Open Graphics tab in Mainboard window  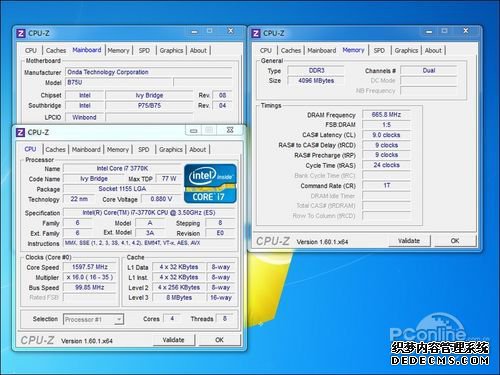coord(171,51)
